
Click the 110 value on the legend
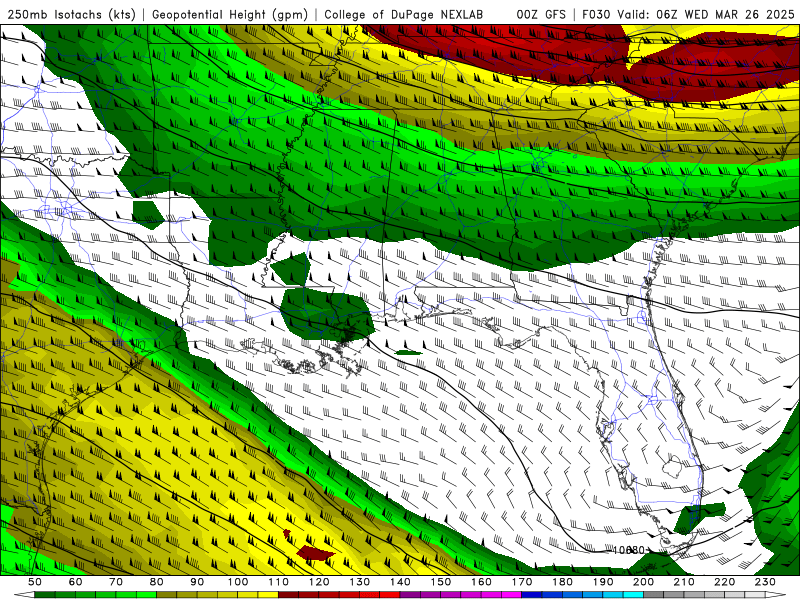click(279, 582)
